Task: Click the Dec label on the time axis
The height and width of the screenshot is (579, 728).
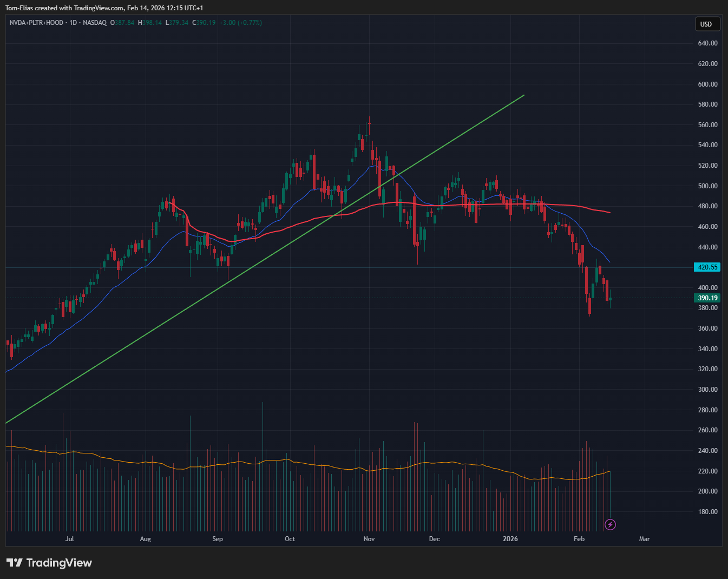Action: (x=434, y=539)
